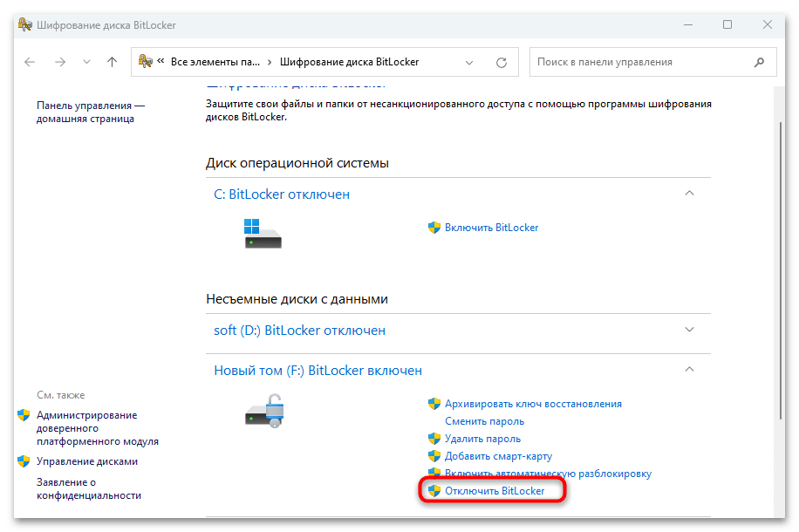The image size is (799, 532).
Task: Click the locked drive icon for Новый том (F:)
Action: pyautogui.click(x=262, y=410)
